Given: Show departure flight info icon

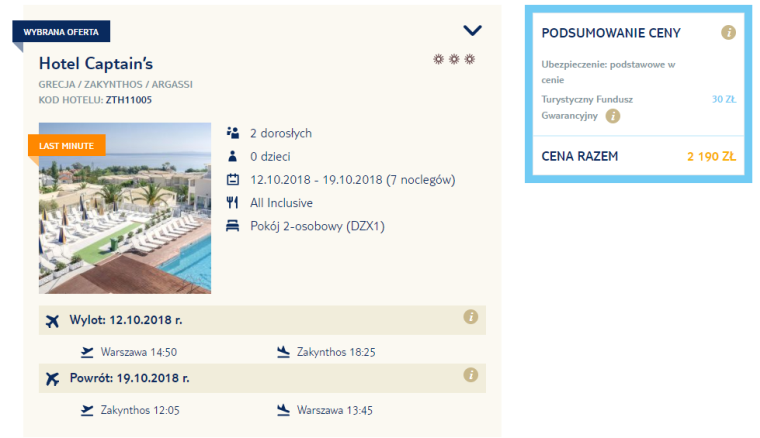Looking at the screenshot, I should [470, 317].
